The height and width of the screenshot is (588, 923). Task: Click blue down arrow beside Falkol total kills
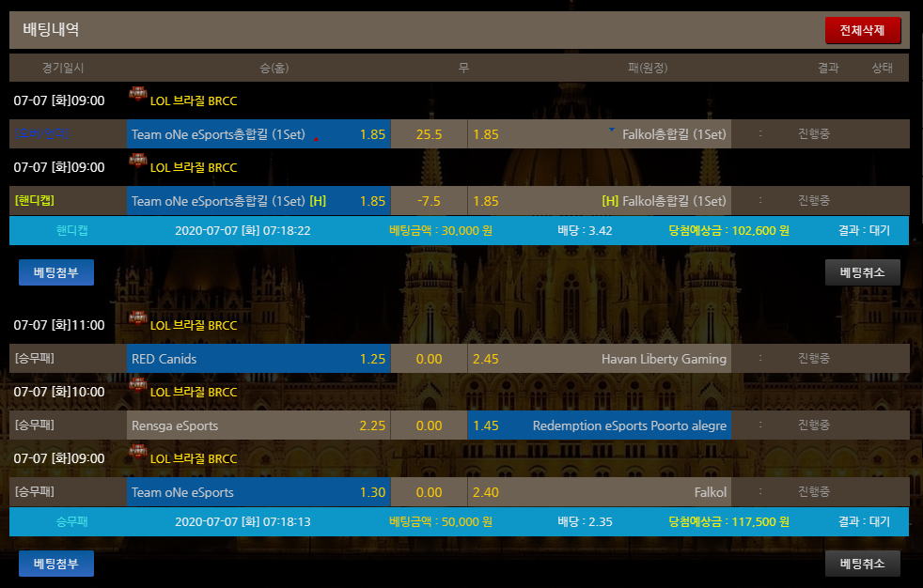[x=612, y=130]
